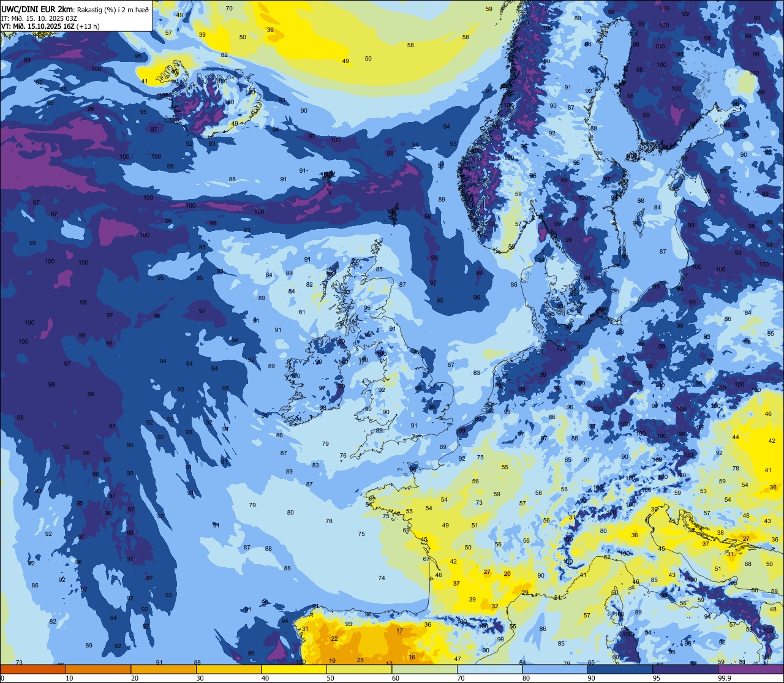The width and height of the screenshot is (784, 683).
Task: Select the 80–90% light blue legend segment
Action: click(x=555, y=669)
